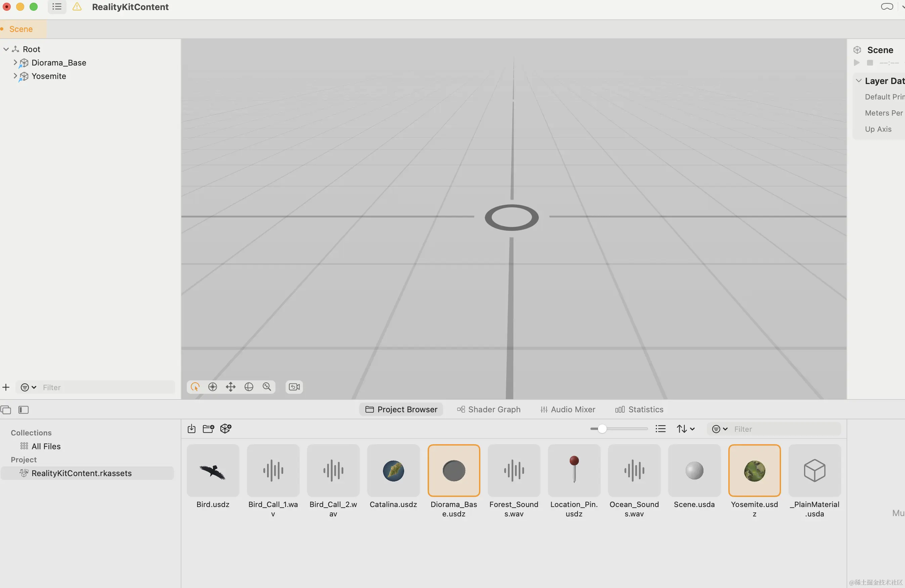Viewport: 905px width, 588px height.
Task: Select Yosemite in the hierarchy
Action: pos(49,76)
